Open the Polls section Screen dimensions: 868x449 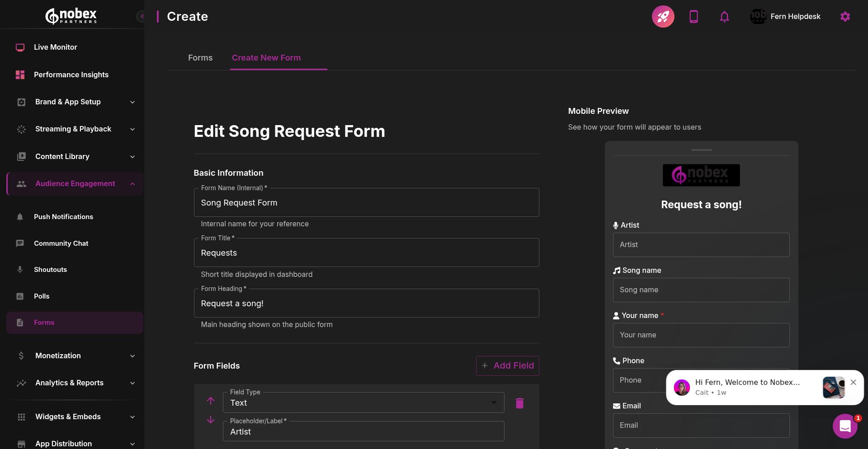42,296
